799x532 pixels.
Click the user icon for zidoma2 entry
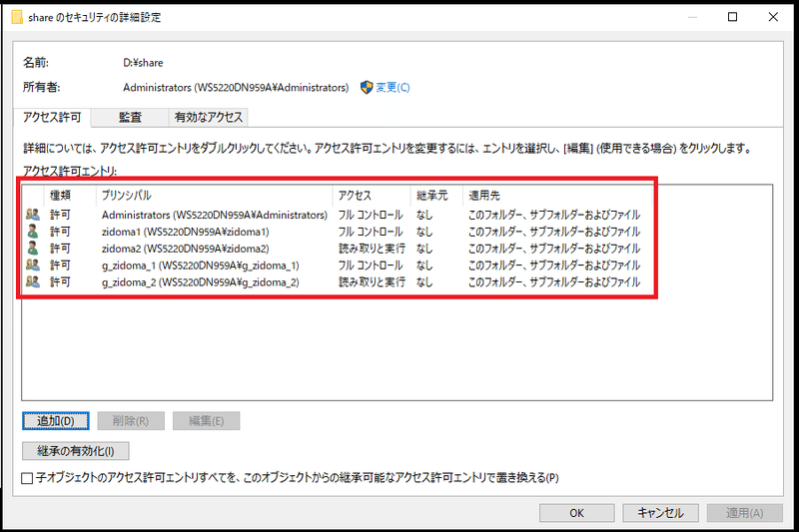click(33, 248)
